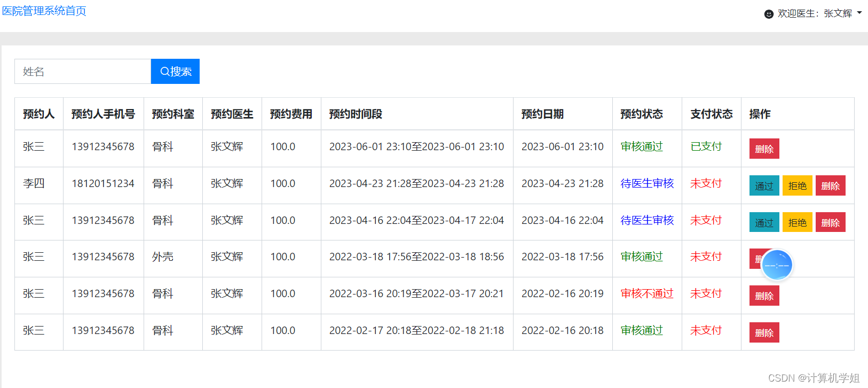Open the 医院管理系统首页 link

(44, 11)
